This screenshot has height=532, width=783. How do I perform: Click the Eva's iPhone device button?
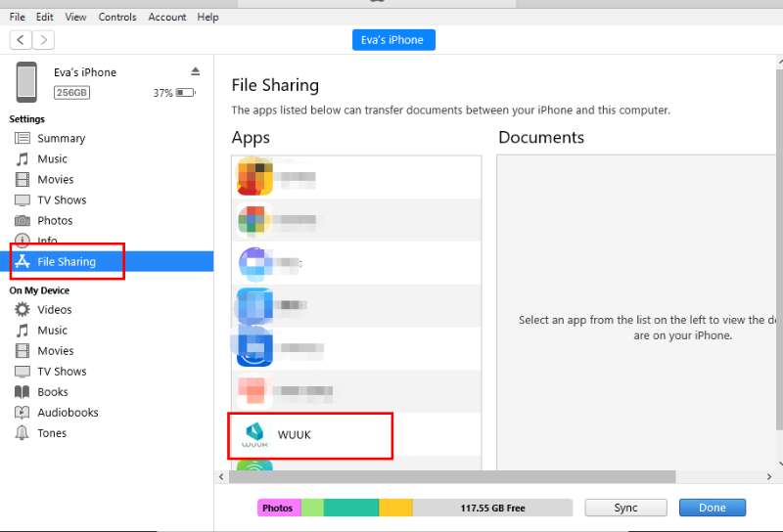pos(393,40)
